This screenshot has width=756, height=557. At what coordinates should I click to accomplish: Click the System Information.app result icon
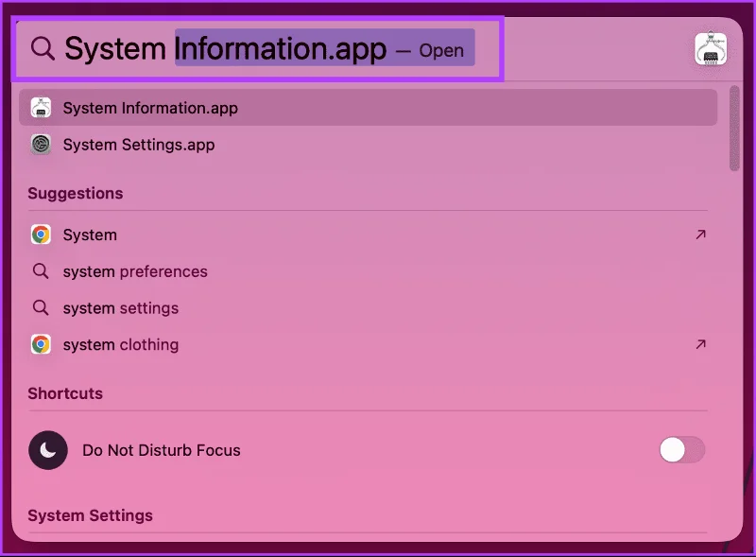point(41,108)
